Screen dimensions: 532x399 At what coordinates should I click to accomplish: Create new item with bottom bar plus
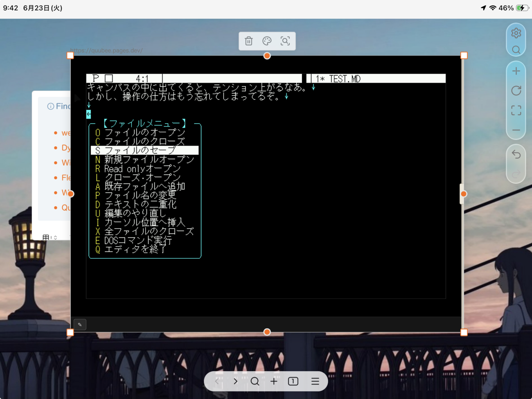[x=274, y=381]
